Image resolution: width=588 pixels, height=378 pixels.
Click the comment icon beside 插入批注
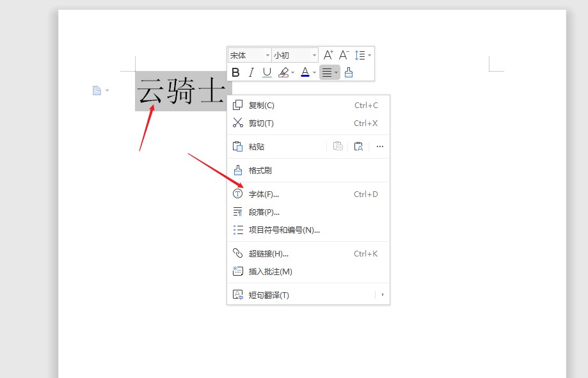(238, 271)
